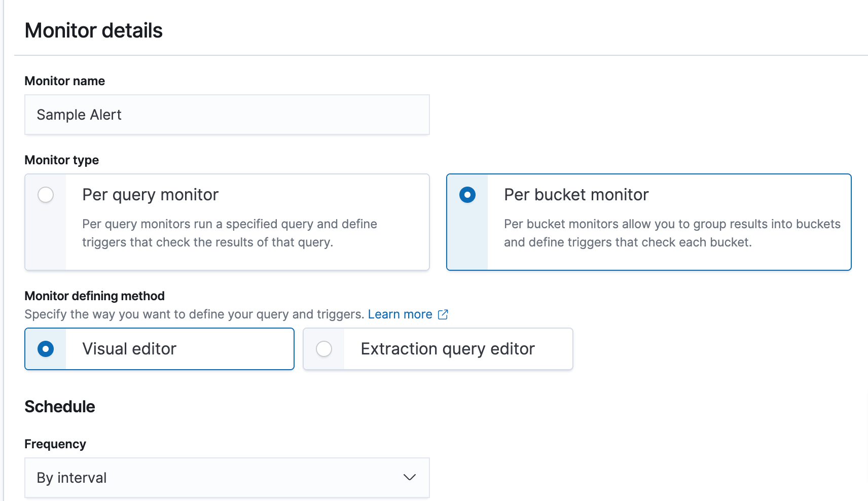Viewport: 868px width, 501px height.
Task: Click the Frequency dropdown chevron arrow
Action: pos(410,478)
